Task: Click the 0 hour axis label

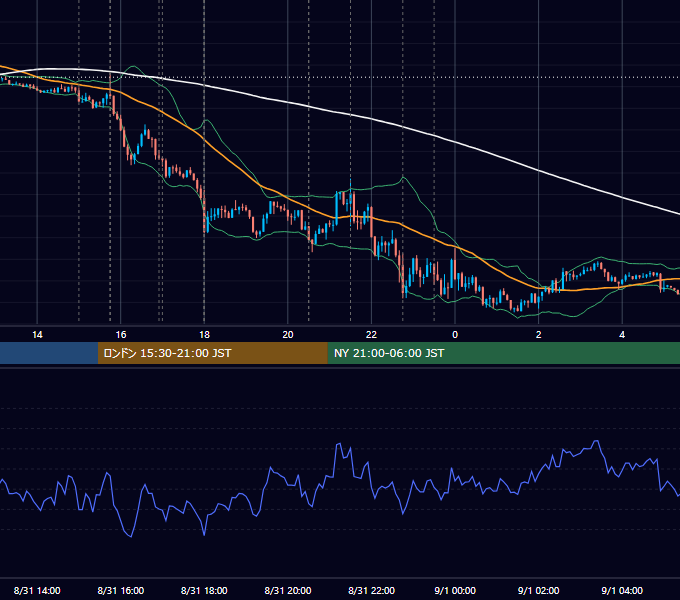Action: [x=455, y=335]
